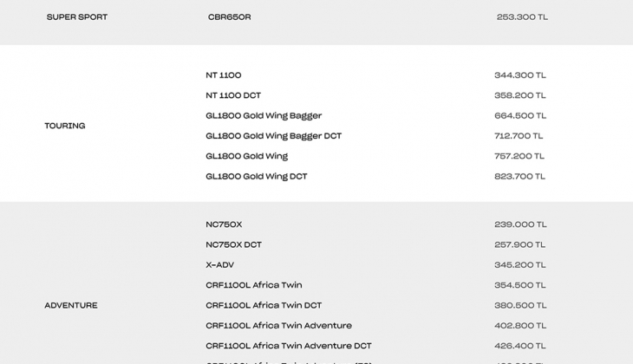Open the NC750X model entry
The width and height of the screenshot is (633, 364).
click(x=224, y=224)
